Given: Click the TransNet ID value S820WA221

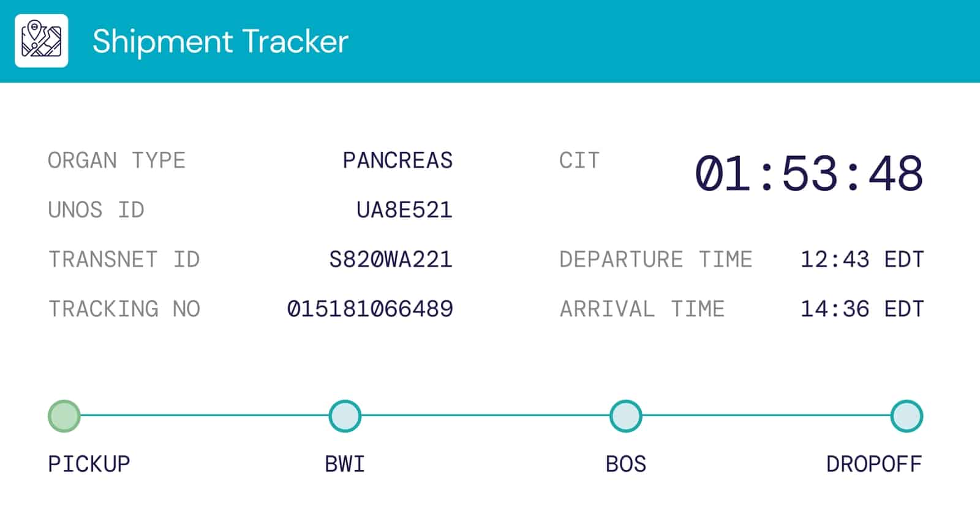Looking at the screenshot, I should tap(391, 260).
